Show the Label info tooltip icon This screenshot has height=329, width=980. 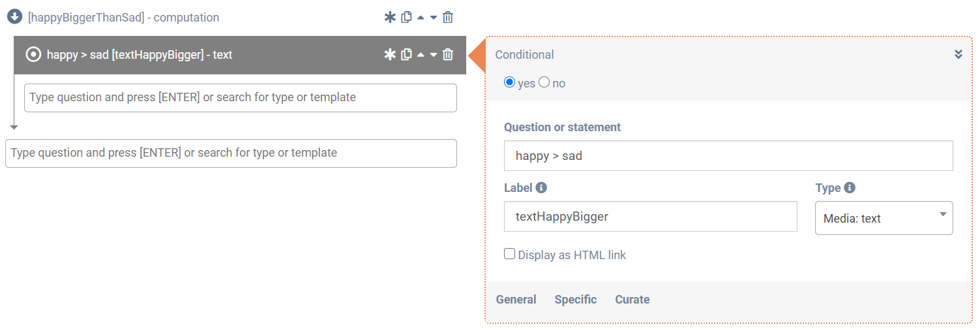[541, 188]
